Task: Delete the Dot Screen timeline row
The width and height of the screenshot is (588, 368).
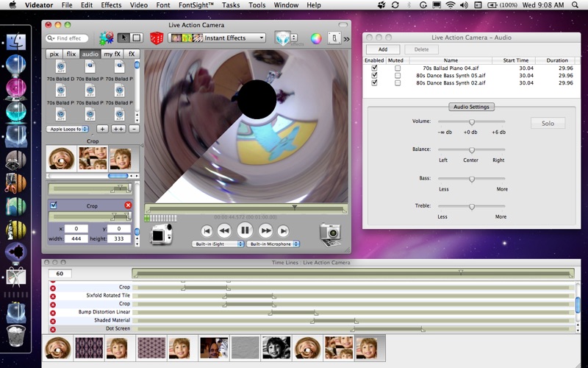Action: tap(53, 329)
